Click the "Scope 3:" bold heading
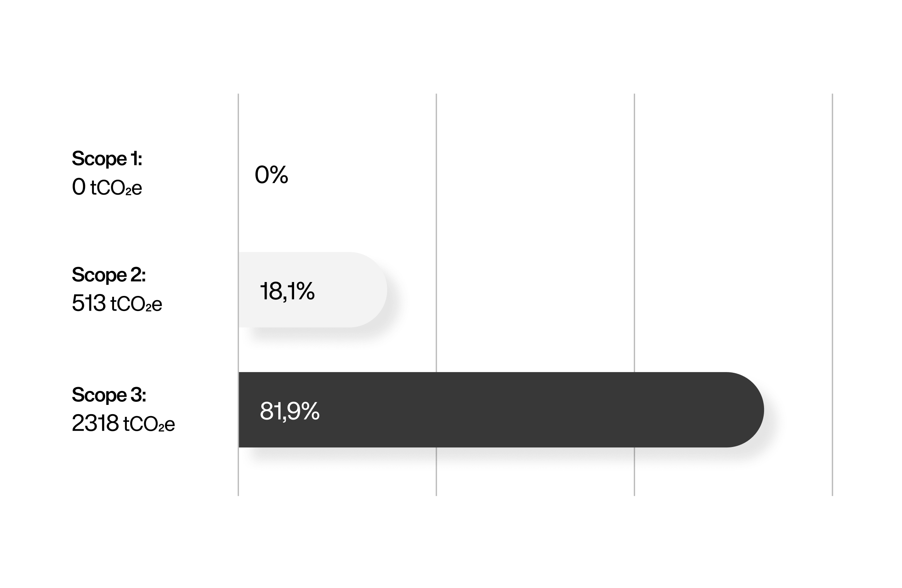The width and height of the screenshot is (902, 588). pos(109,395)
